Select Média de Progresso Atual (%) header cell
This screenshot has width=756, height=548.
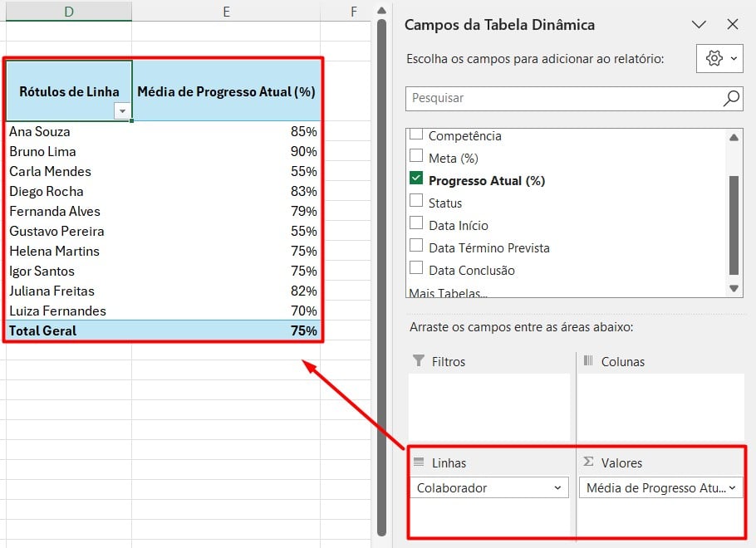click(x=226, y=91)
